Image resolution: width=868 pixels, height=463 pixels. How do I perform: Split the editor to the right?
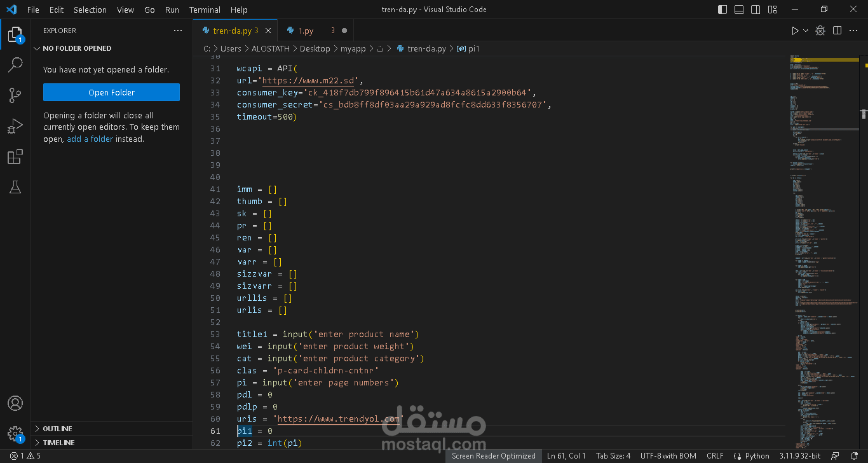(x=837, y=31)
